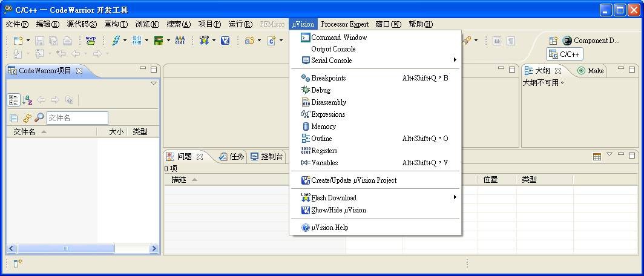Open dropdown arrow next to New file icon
This screenshot has width=644, height=276.
pyautogui.click(x=28, y=41)
